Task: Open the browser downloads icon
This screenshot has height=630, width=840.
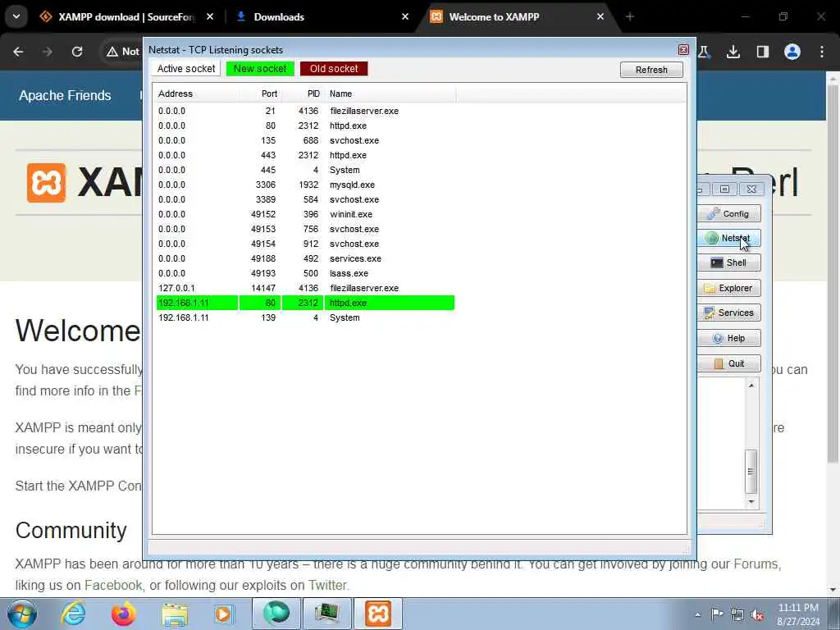Action: (733, 52)
